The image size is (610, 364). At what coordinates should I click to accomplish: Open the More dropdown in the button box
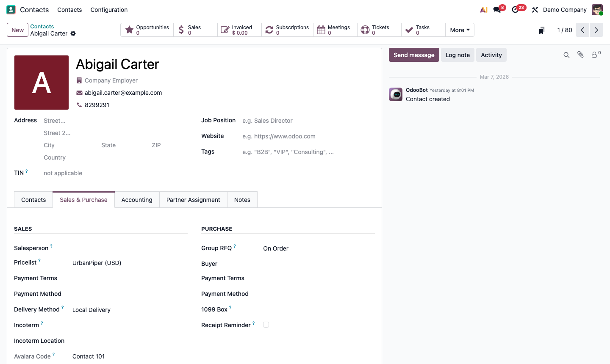(460, 30)
